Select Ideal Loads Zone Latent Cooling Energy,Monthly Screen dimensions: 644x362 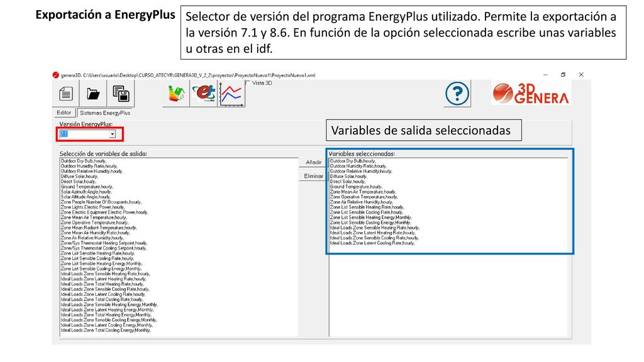[x=107, y=325]
